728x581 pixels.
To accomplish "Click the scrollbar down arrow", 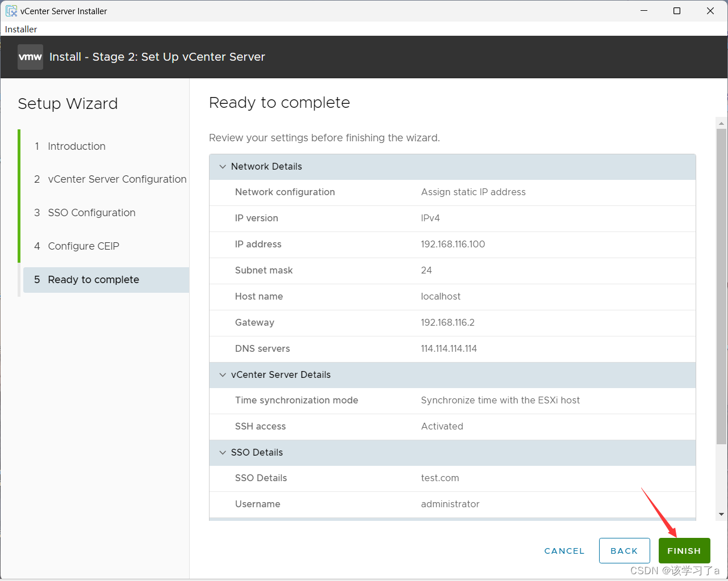I will pos(722,515).
